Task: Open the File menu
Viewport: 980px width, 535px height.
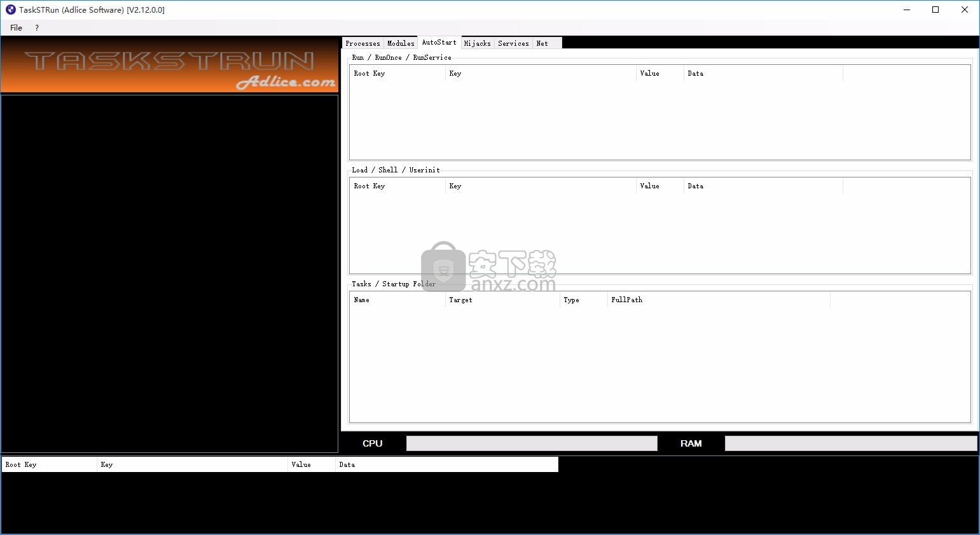Action: pyautogui.click(x=17, y=27)
